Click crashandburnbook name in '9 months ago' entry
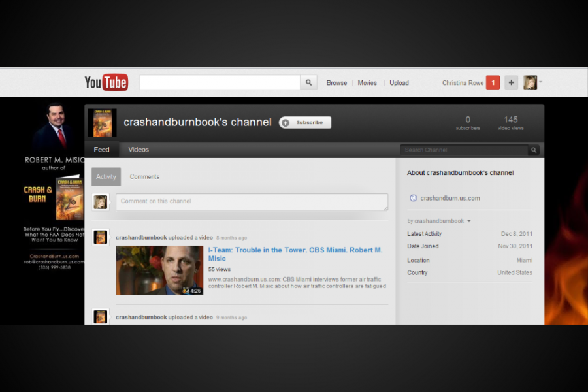 [141, 318]
